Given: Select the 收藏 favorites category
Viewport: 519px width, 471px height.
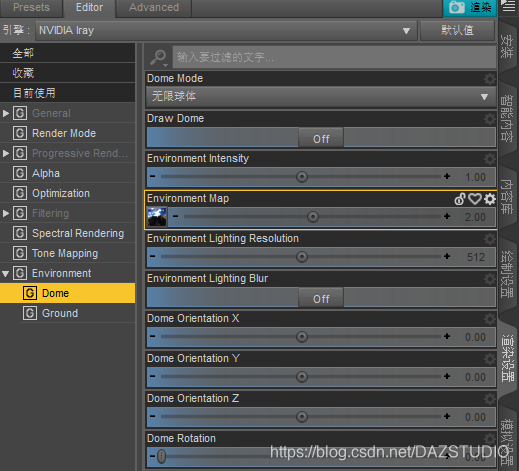Looking at the screenshot, I should [68, 73].
